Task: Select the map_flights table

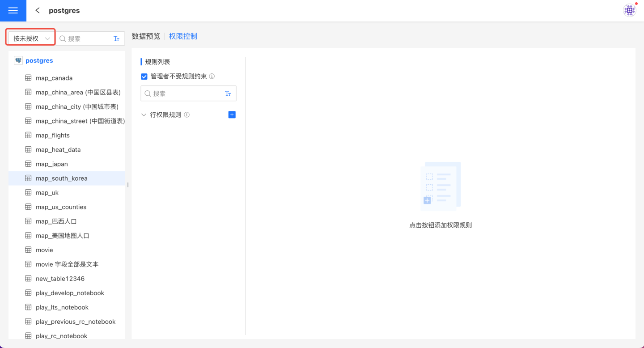Action: tap(53, 135)
